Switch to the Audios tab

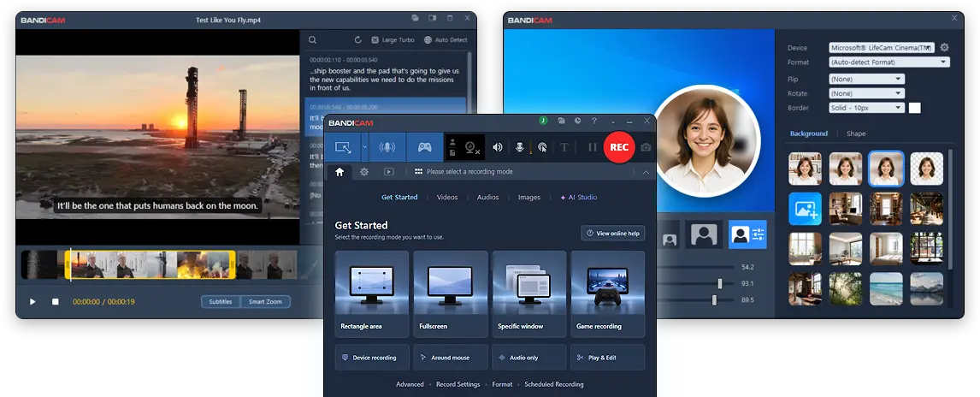pos(487,198)
